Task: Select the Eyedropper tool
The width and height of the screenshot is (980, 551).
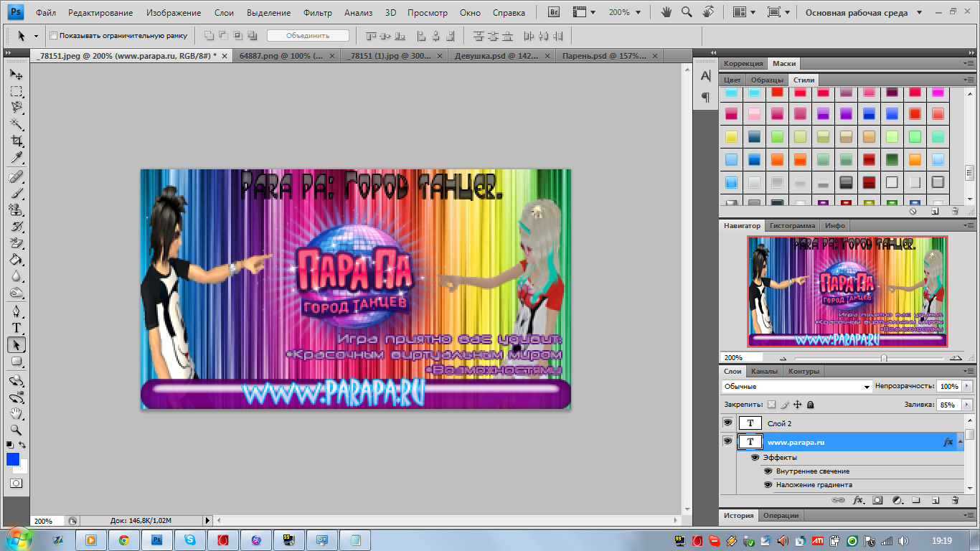Action: point(17,157)
